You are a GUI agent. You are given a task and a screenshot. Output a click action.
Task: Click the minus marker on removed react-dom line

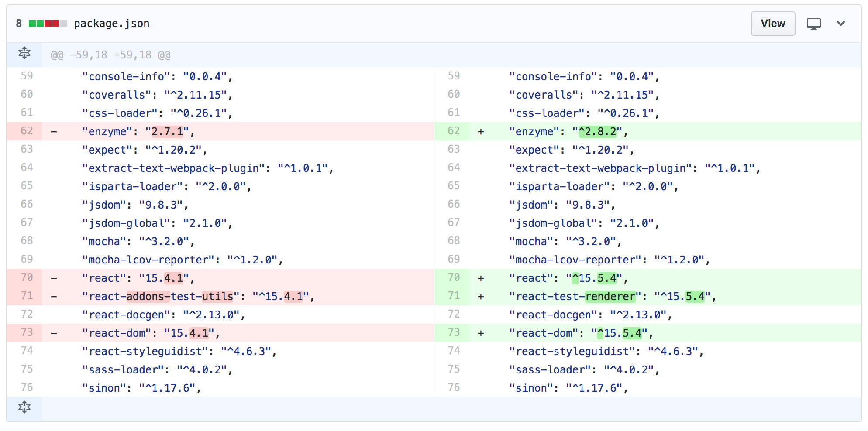coord(54,333)
